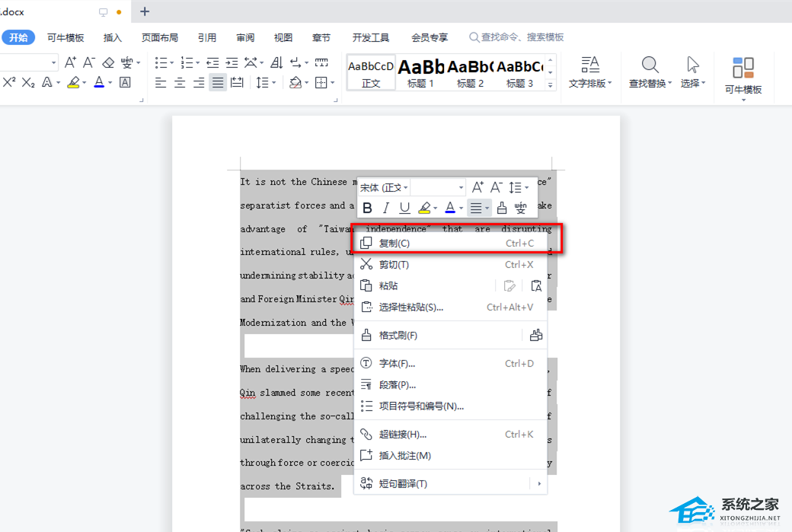Click the clear formatting eraser icon in ribbon

[x=108, y=62]
